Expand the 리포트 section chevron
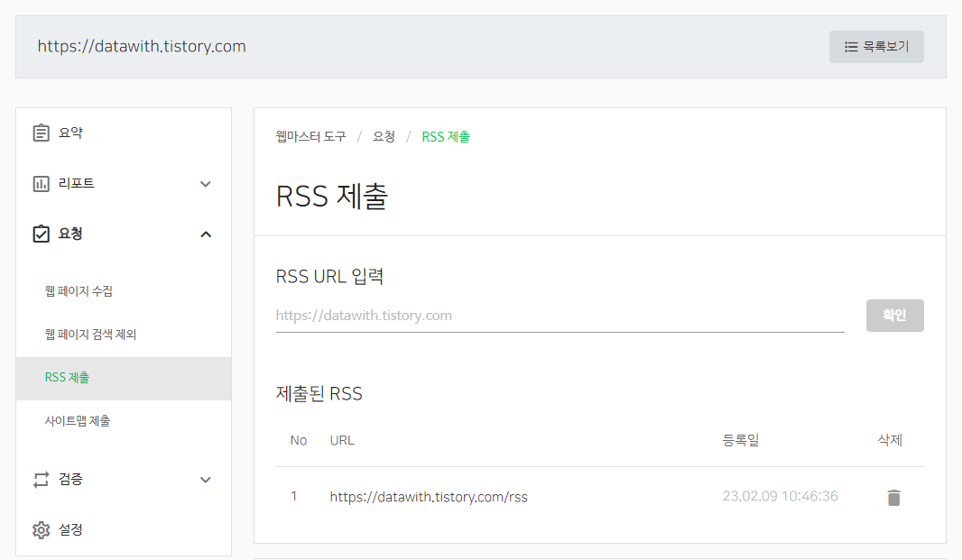The image size is (962, 560). click(x=206, y=183)
